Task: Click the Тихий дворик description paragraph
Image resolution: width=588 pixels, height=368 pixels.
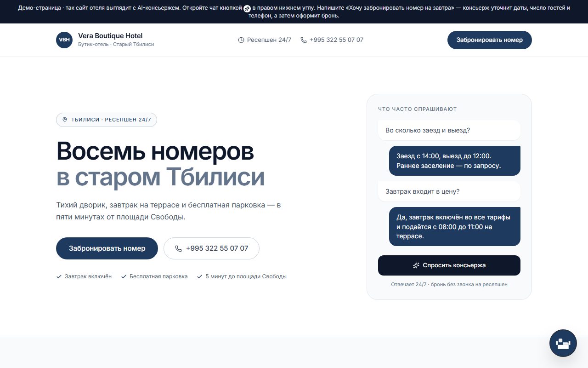Action: click(x=169, y=211)
